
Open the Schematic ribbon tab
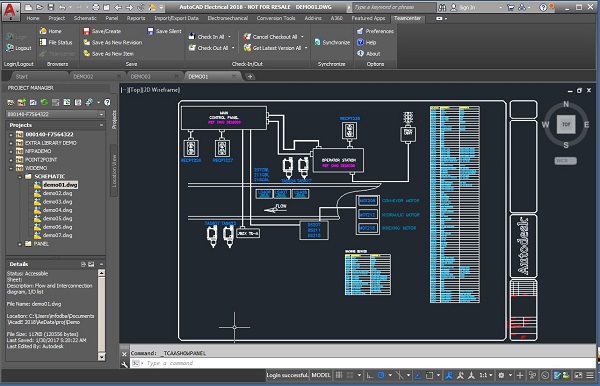coord(85,18)
